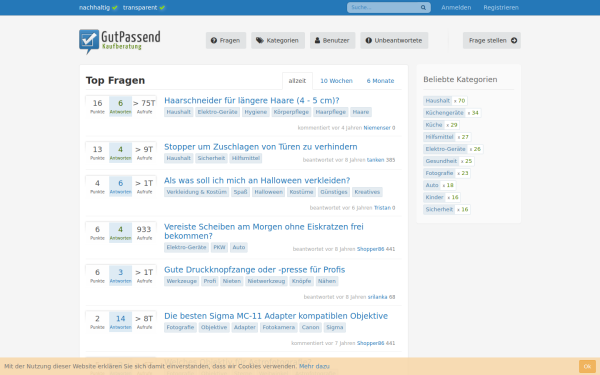Switch to the 6 Monate tab
The image size is (600, 375).
coord(380,81)
